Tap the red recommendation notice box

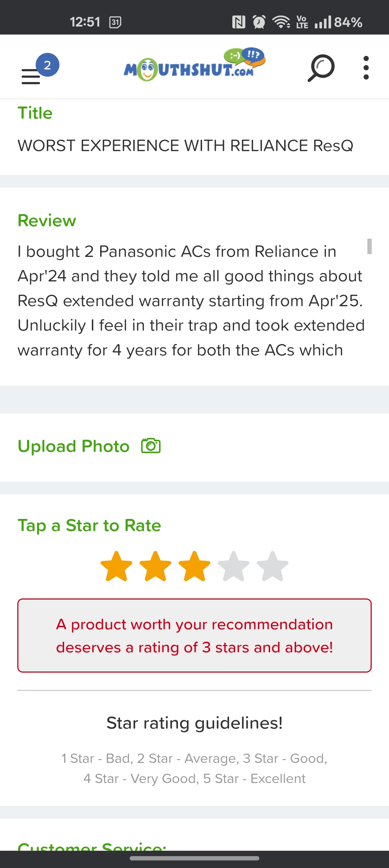194,636
